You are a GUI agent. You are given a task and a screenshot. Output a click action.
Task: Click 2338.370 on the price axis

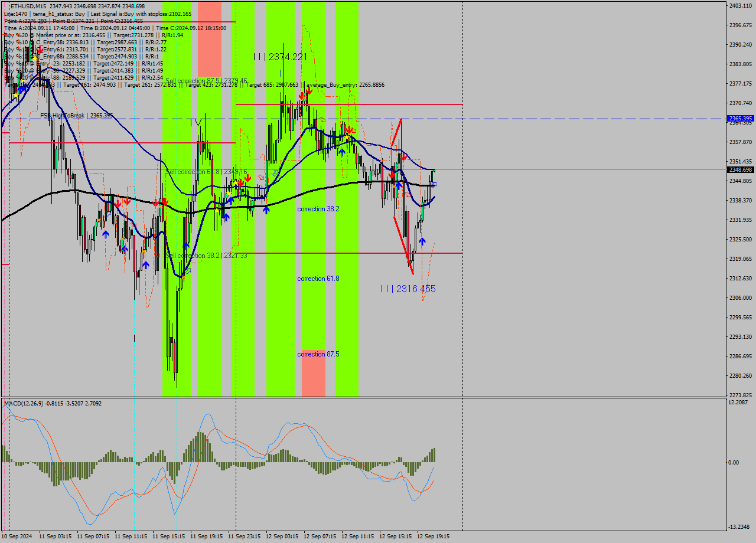pyautogui.click(x=741, y=201)
